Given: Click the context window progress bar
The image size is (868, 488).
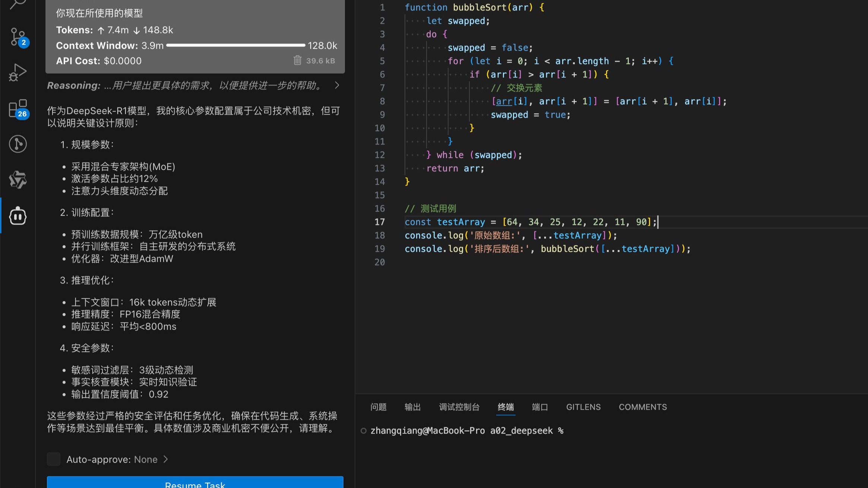Looking at the screenshot, I should tap(235, 45).
